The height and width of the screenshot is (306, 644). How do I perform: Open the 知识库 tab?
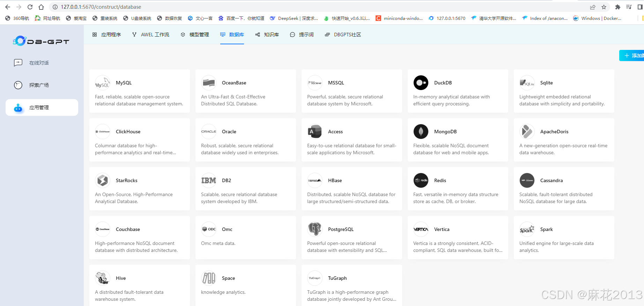pos(267,35)
